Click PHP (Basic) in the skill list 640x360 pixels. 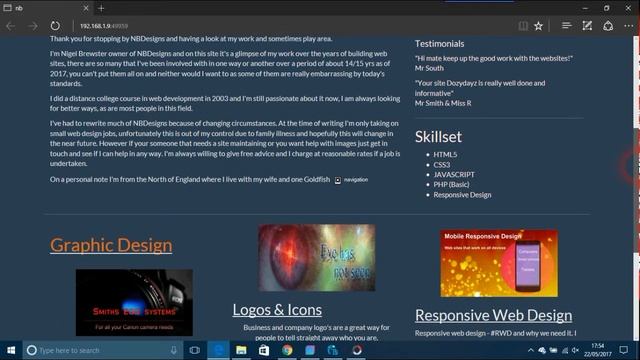coord(451,184)
